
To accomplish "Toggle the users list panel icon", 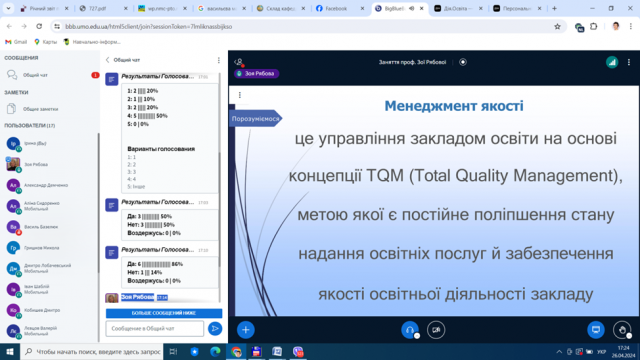I will click(x=239, y=62).
